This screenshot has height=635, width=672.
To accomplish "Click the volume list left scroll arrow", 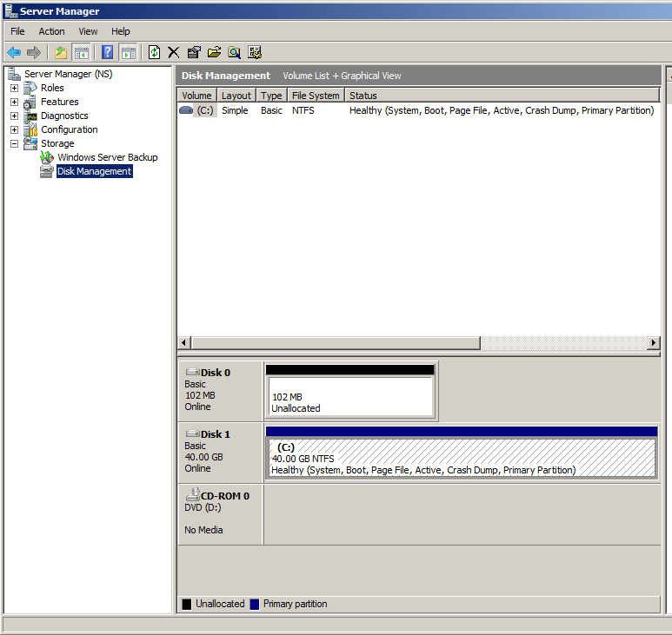I will (184, 342).
